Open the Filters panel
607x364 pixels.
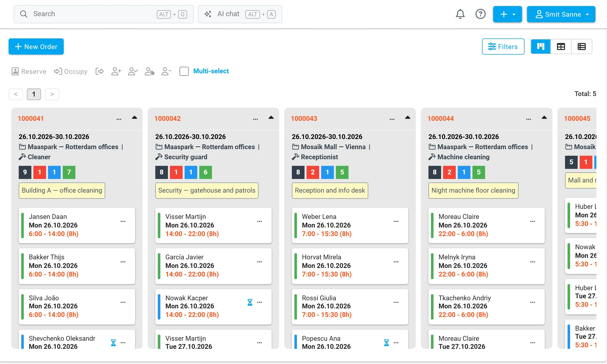(x=503, y=47)
